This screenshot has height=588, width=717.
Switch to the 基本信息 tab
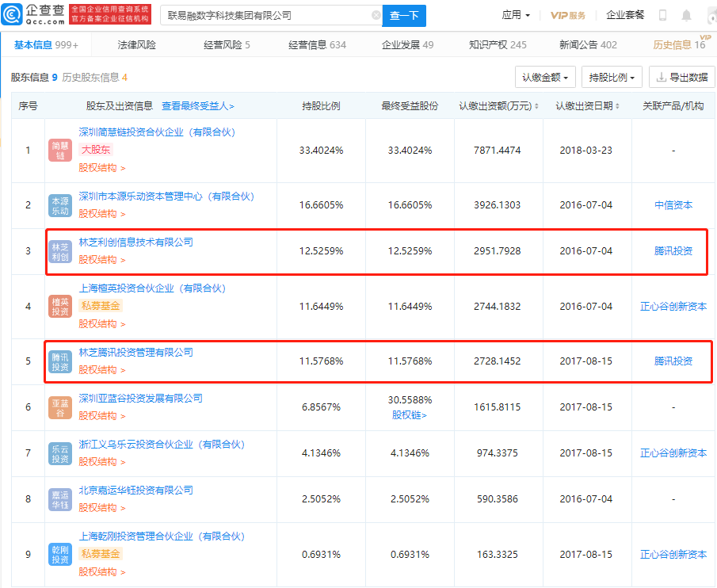pyautogui.click(x=46, y=45)
